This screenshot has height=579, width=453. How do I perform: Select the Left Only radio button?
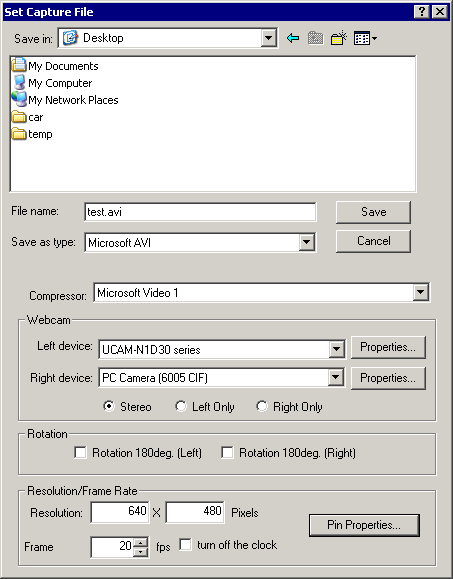coord(181,406)
